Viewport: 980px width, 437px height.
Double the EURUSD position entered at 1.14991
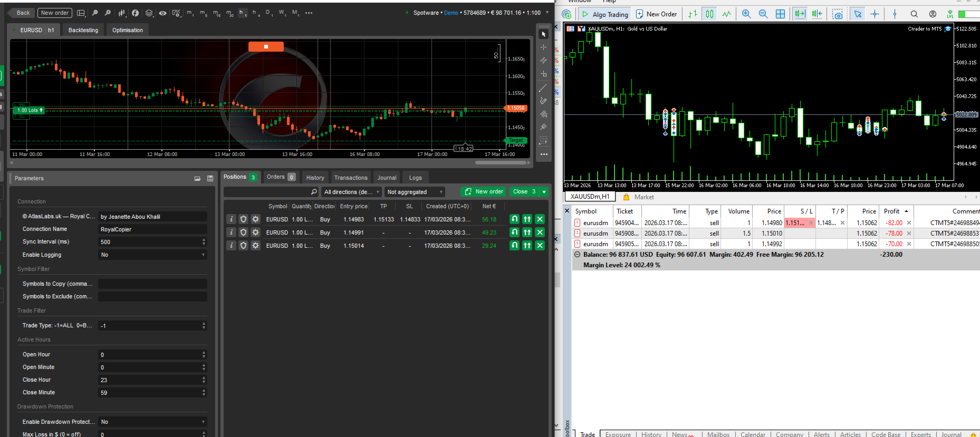click(x=527, y=232)
